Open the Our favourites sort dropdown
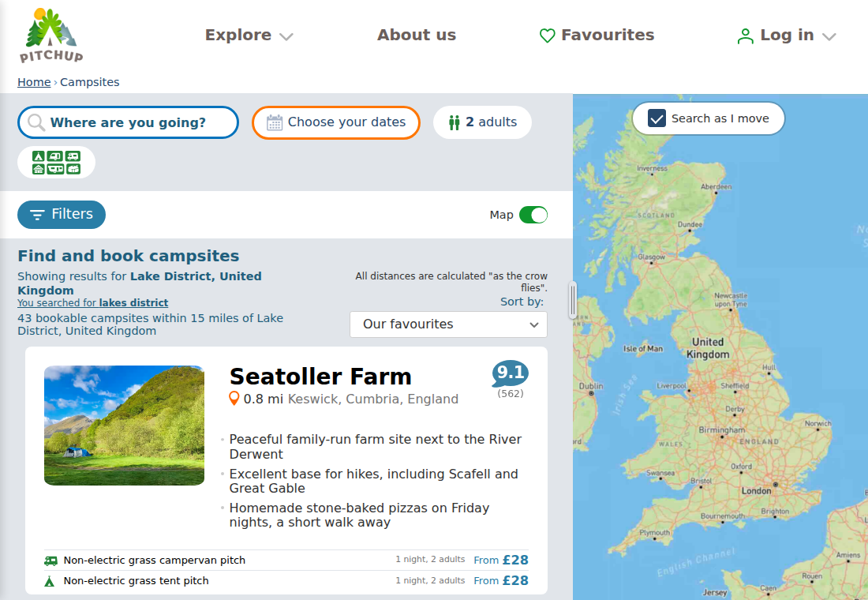This screenshot has height=600, width=868. (448, 324)
